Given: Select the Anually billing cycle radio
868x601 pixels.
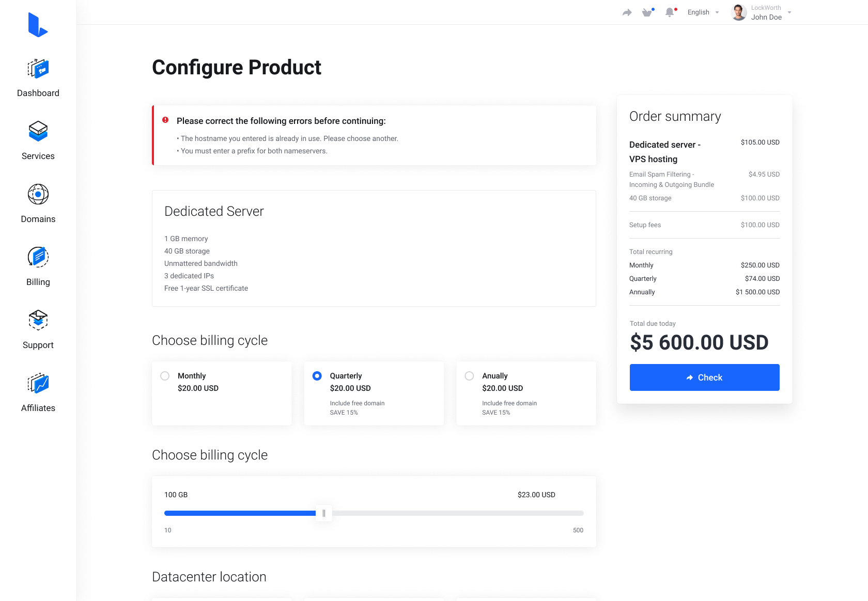Looking at the screenshot, I should click(469, 376).
